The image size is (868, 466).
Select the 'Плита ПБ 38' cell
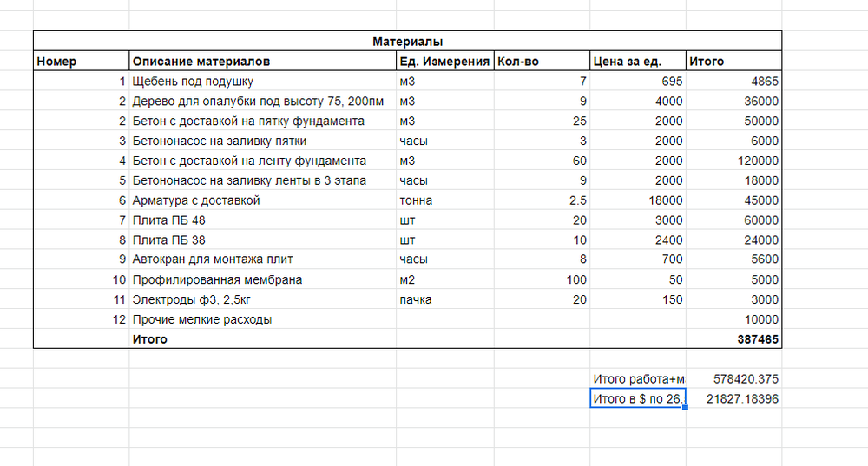click(x=263, y=240)
